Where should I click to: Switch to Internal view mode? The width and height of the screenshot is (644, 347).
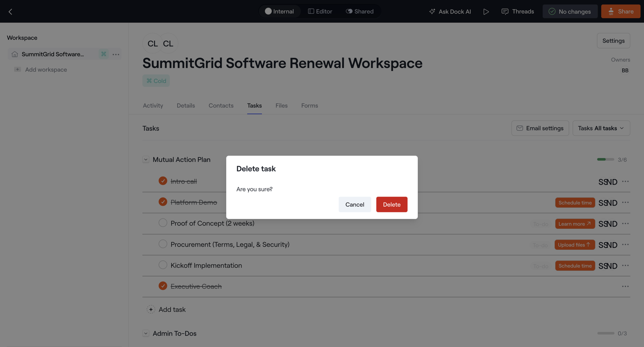coord(279,12)
